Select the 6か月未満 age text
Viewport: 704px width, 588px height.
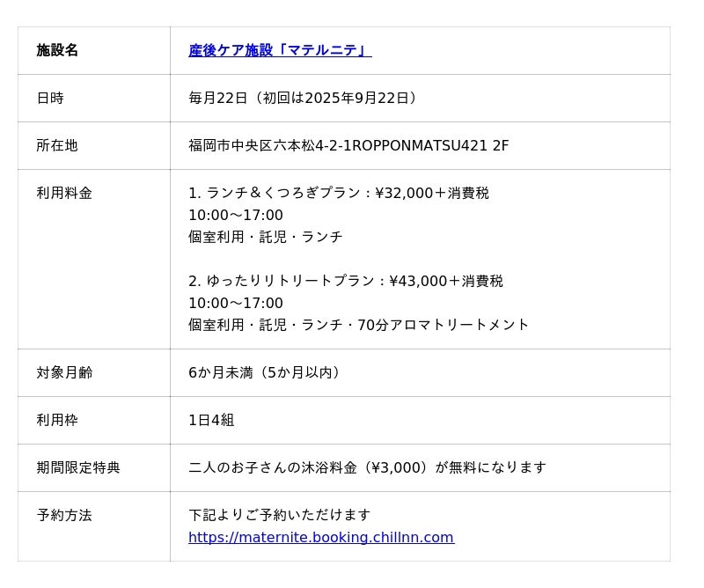(263, 373)
